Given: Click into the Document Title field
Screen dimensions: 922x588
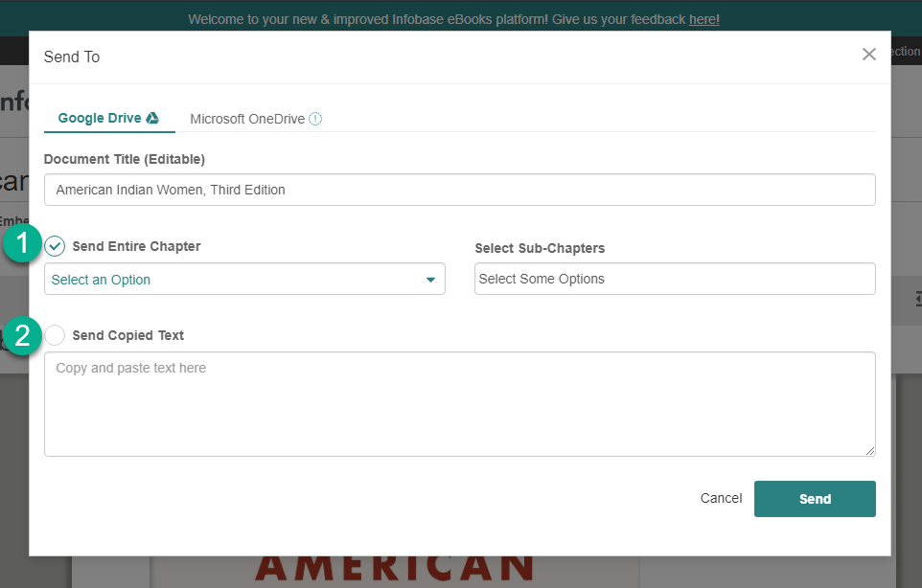Looking at the screenshot, I should point(459,190).
